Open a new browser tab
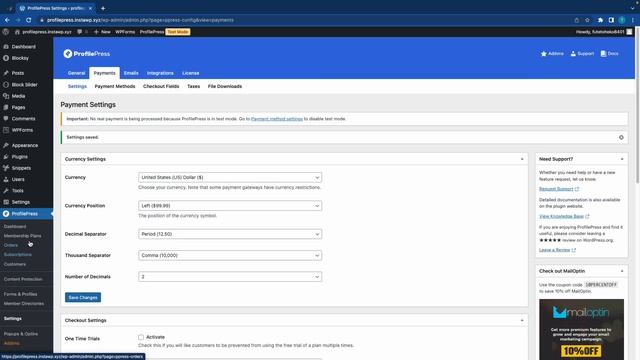This screenshot has height=360, width=640. click(103, 8)
